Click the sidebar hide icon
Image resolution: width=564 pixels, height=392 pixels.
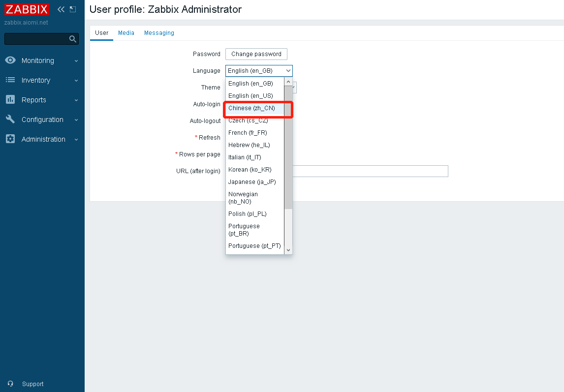(x=73, y=9)
